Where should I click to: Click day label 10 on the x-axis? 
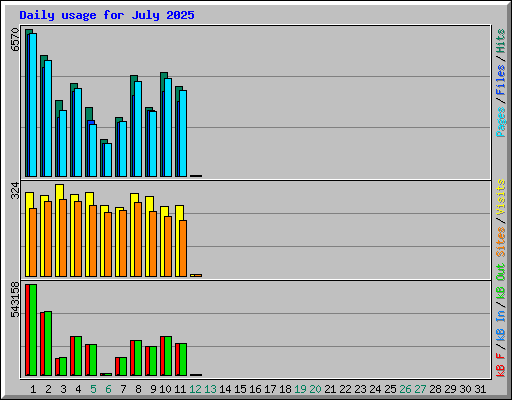(x=165, y=389)
